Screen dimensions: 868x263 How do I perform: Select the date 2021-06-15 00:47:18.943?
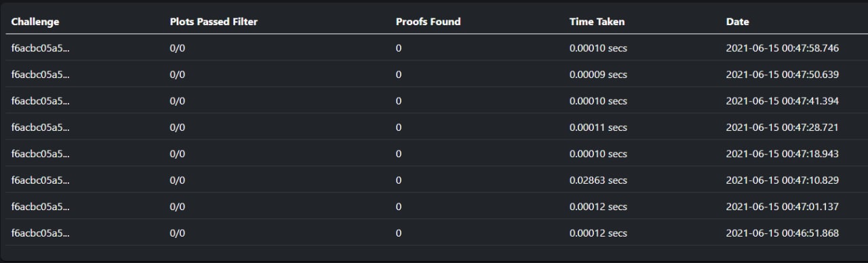tap(782, 154)
